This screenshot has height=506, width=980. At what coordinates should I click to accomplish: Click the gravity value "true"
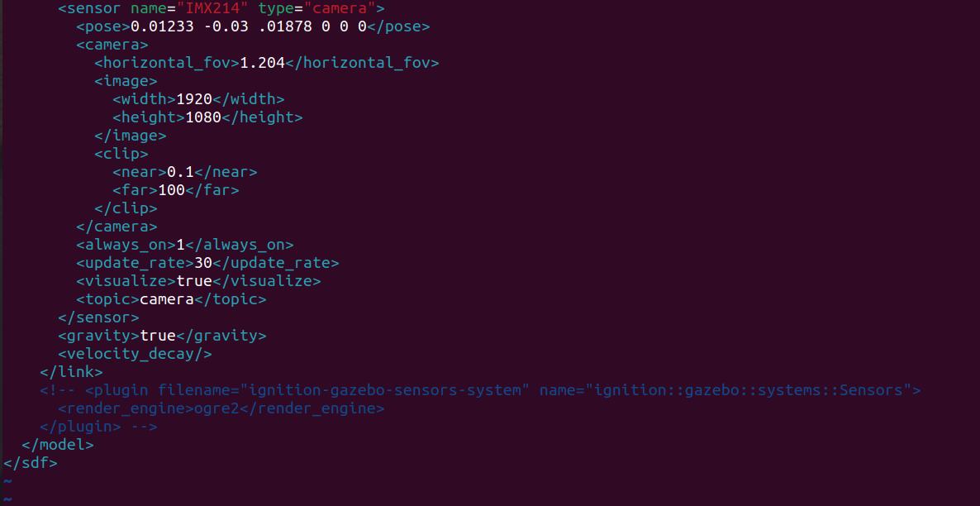click(x=158, y=336)
